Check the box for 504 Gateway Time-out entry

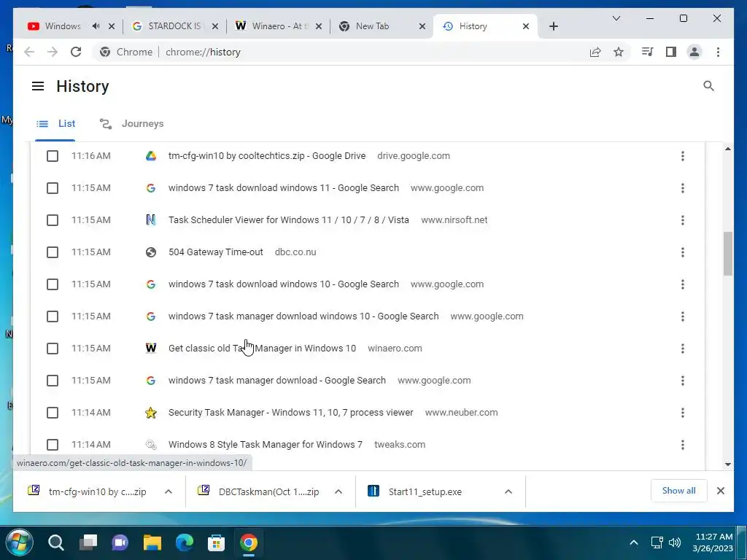[x=53, y=252]
